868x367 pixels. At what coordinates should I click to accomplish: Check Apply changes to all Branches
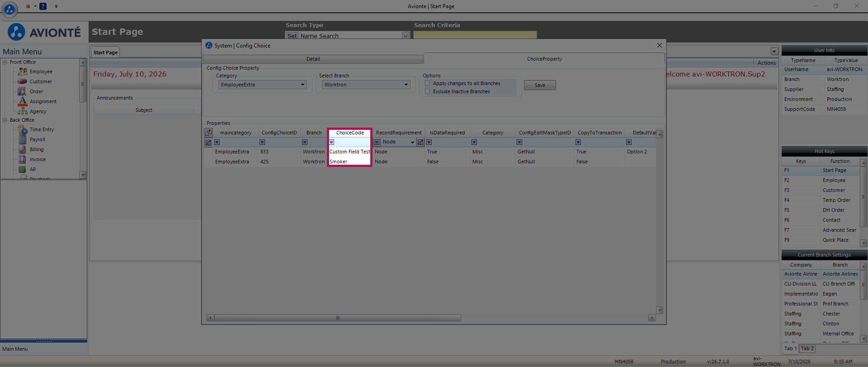coord(428,83)
